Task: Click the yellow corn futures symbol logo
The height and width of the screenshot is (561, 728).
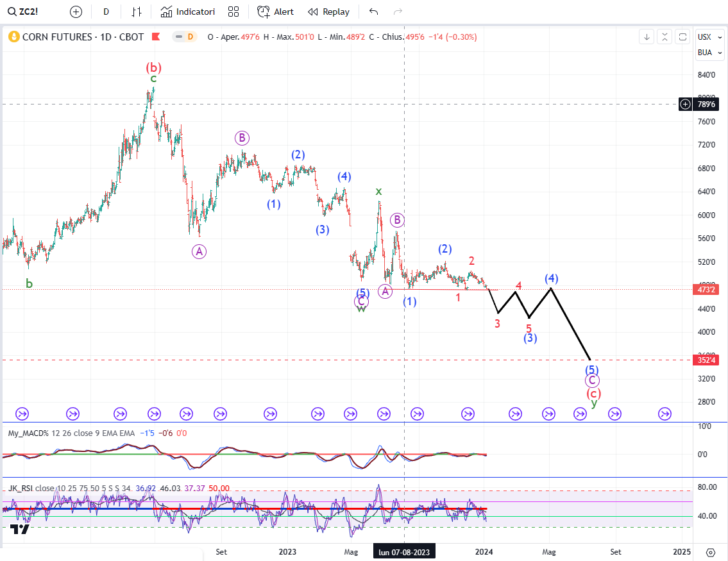Action: 14,37
